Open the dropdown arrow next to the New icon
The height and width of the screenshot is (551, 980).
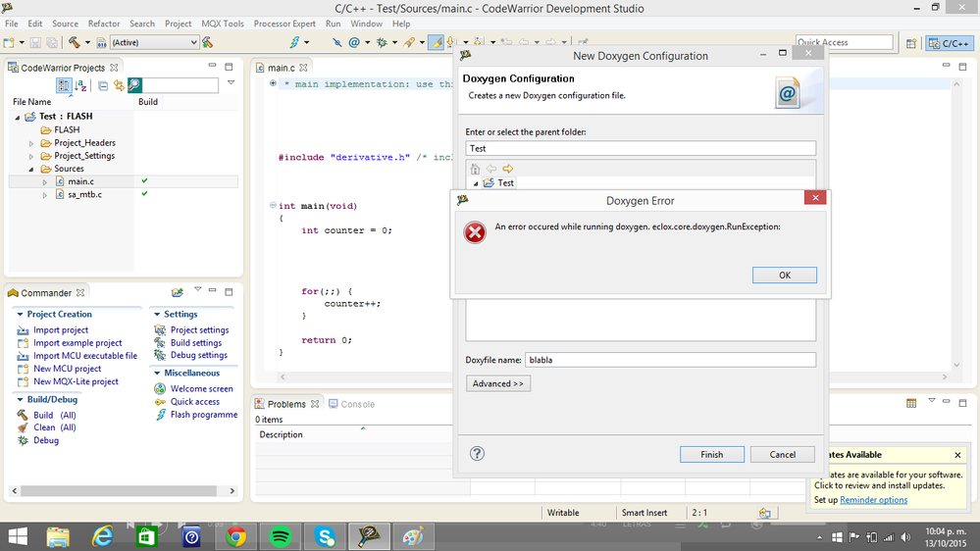click(22, 42)
